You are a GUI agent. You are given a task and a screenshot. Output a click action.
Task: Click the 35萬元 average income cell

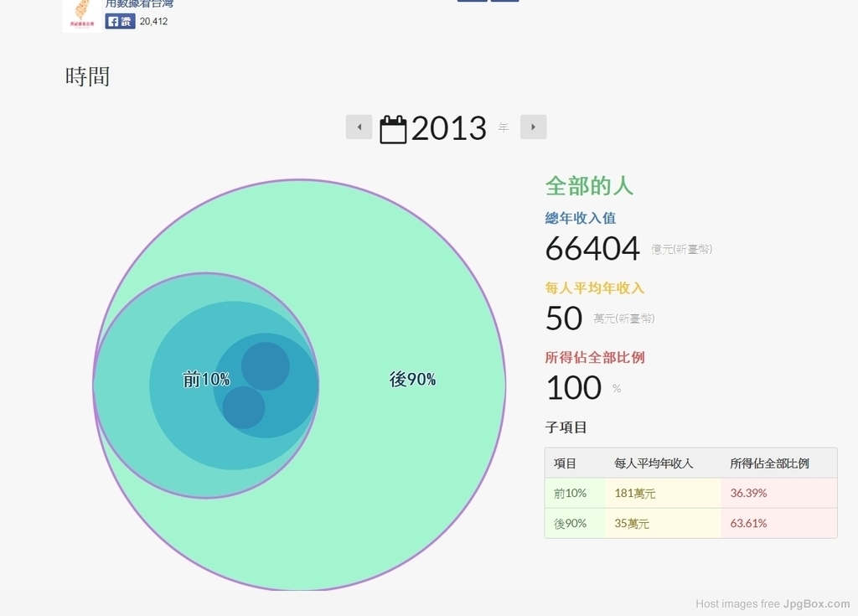tap(632, 523)
